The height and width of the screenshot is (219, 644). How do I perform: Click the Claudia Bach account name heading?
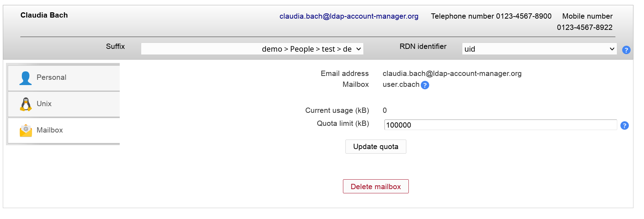click(x=44, y=15)
